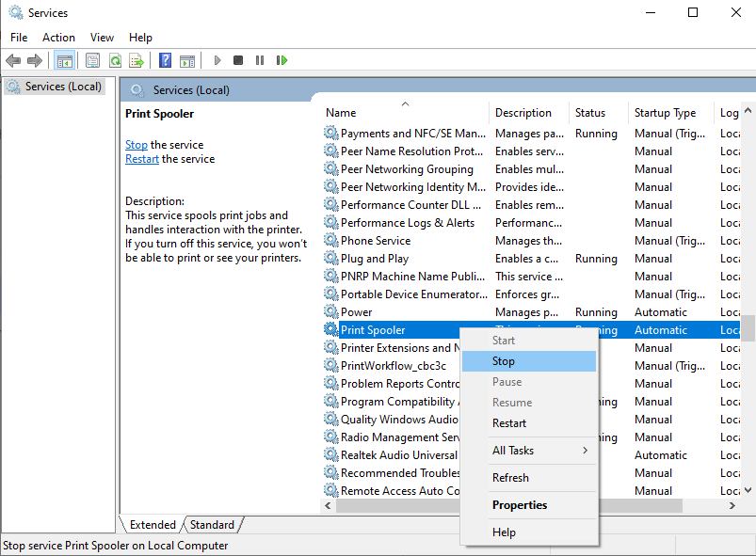Open Properties from the context menu
The height and width of the screenshot is (556, 756).
[x=520, y=505]
